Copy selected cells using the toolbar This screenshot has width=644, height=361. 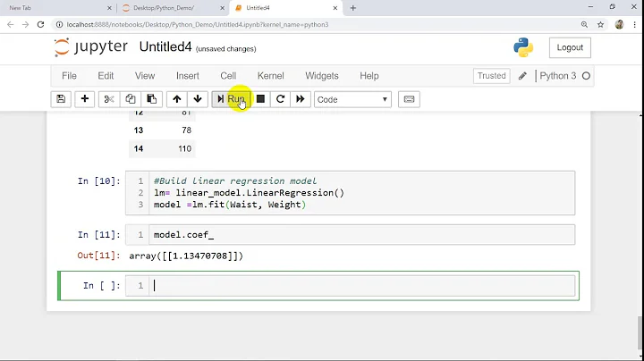[131, 99]
